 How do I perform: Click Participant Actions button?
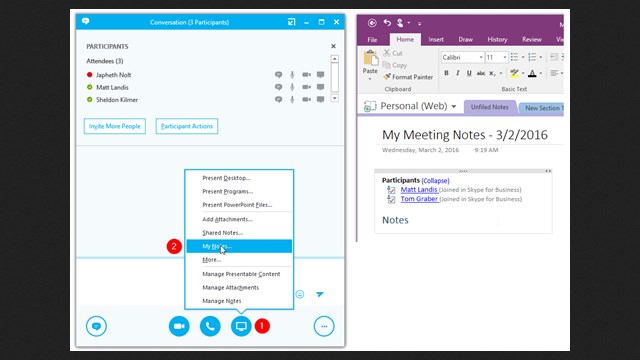coord(187,126)
